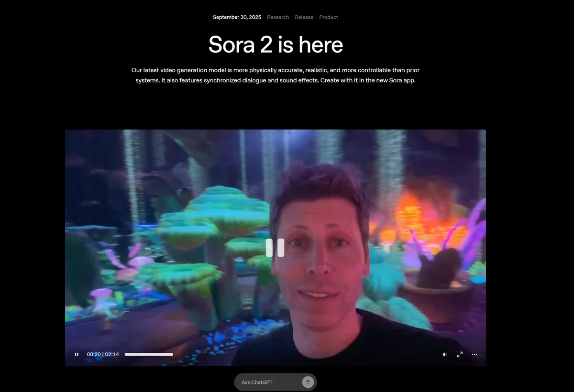
Task: Click the Sora 2 is here headline
Action: 276,45
